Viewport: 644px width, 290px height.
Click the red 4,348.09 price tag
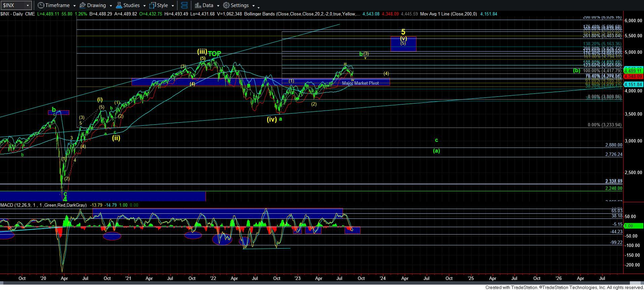tap(634, 77)
